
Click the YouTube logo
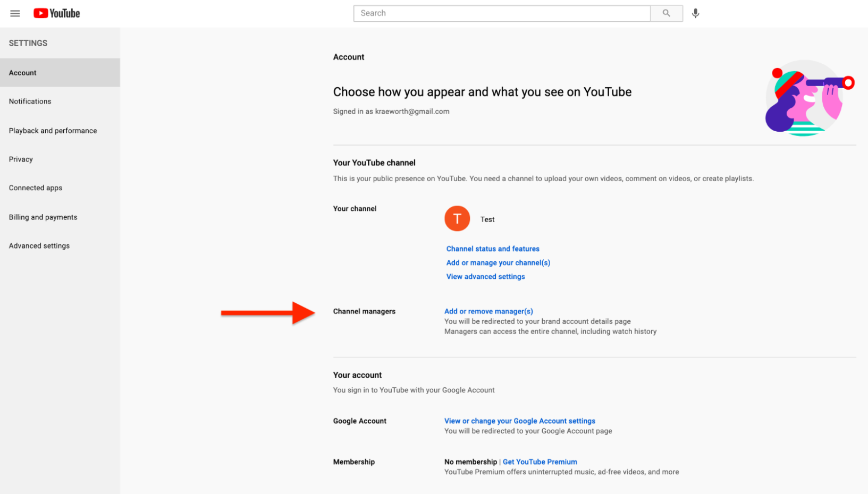(x=57, y=13)
